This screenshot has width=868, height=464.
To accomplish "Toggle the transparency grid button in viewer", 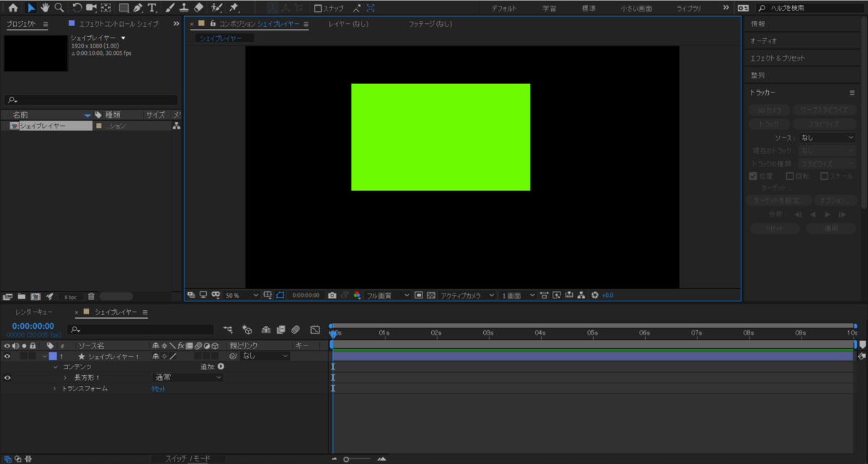I will point(431,295).
